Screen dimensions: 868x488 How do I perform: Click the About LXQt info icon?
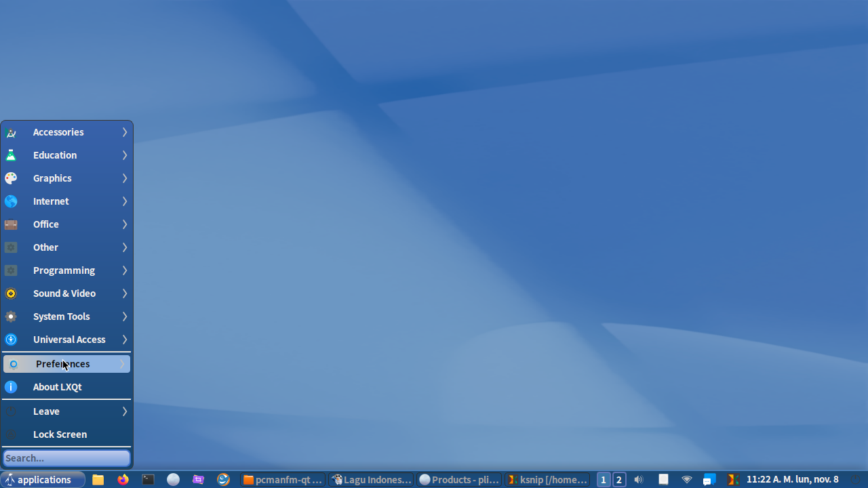[x=11, y=387]
